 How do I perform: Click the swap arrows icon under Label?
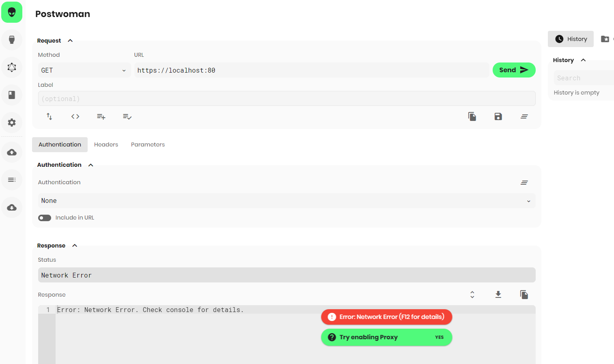pos(50,116)
